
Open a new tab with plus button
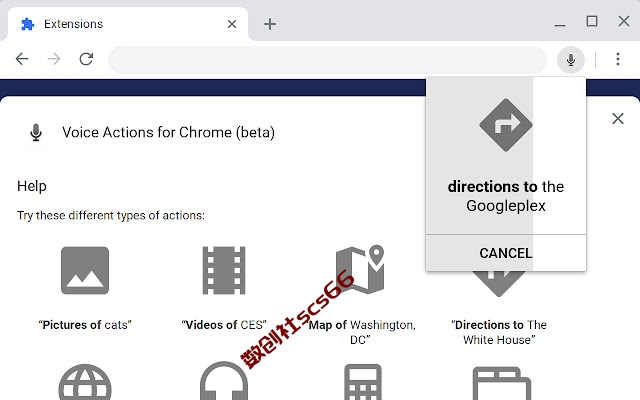coord(270,24)
